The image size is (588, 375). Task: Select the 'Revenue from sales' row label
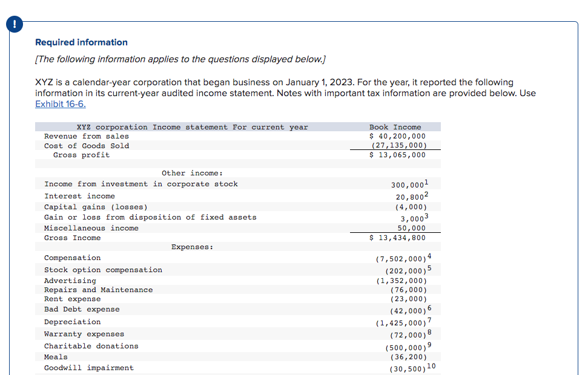(x=86, y=136)
